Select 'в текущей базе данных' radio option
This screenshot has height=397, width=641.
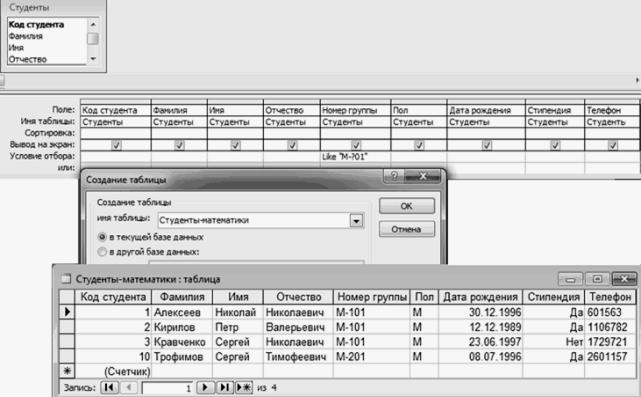[x=102, y=237]
